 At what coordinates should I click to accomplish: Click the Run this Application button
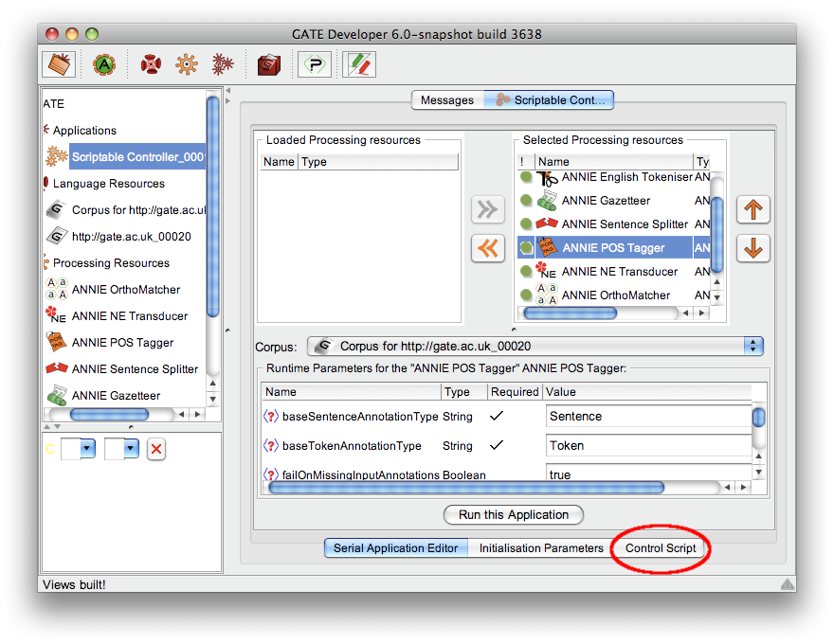pos(514,515)
